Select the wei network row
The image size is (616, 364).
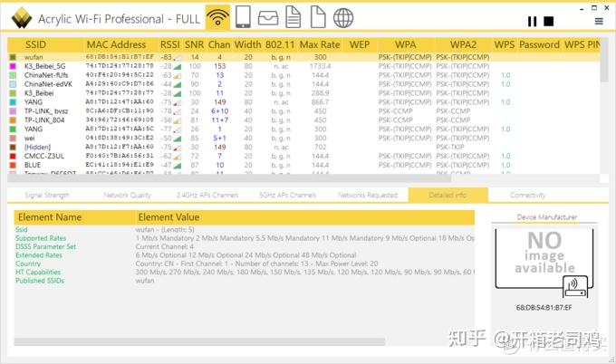click(303, 139)
